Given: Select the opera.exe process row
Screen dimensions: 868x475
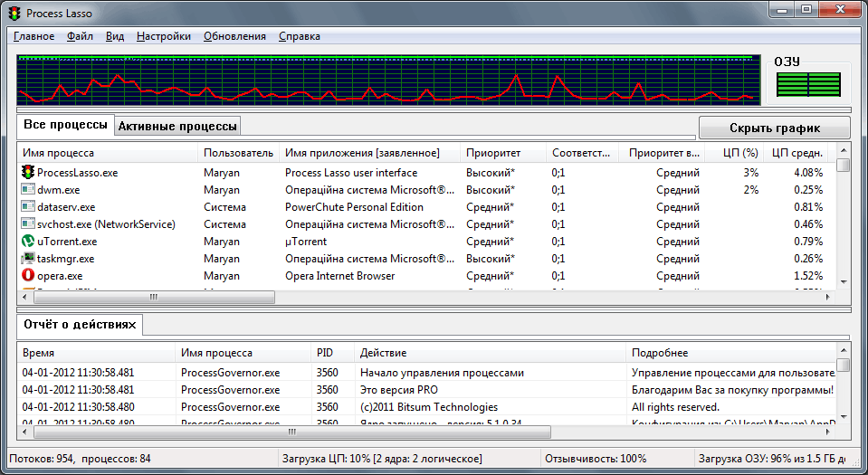Looking at the screenshot, I should point(427,276).
